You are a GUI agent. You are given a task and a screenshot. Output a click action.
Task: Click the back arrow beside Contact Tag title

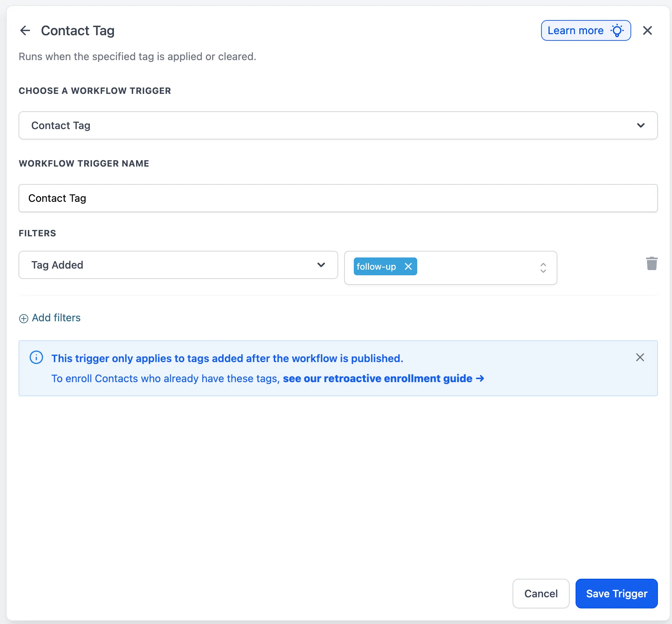pos(25,30)
